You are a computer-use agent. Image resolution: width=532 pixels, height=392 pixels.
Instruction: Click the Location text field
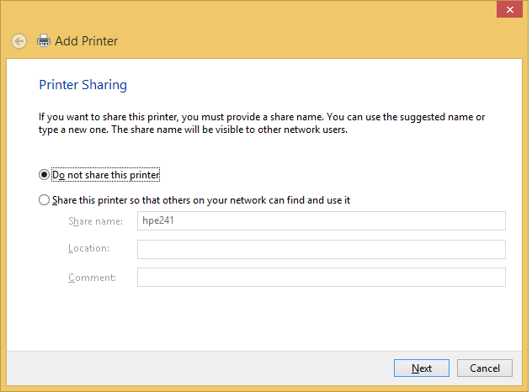321,249
